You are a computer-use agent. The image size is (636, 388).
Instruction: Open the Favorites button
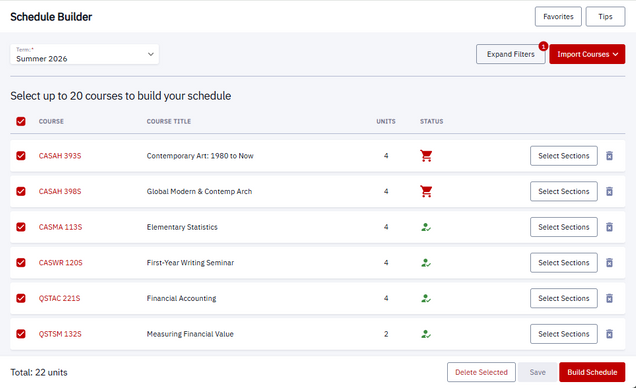click(558, 17)
